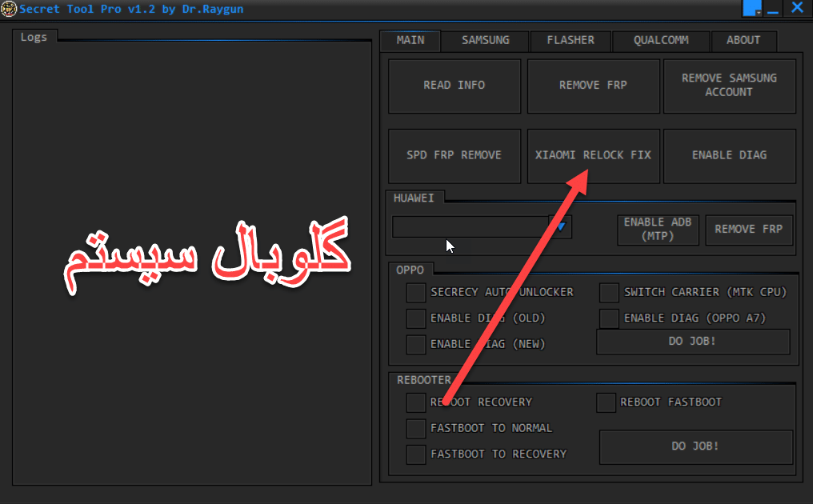The image size is (813, 504).
Task: Click the HUAWEI group label
Action: click(x=414, y=198)
